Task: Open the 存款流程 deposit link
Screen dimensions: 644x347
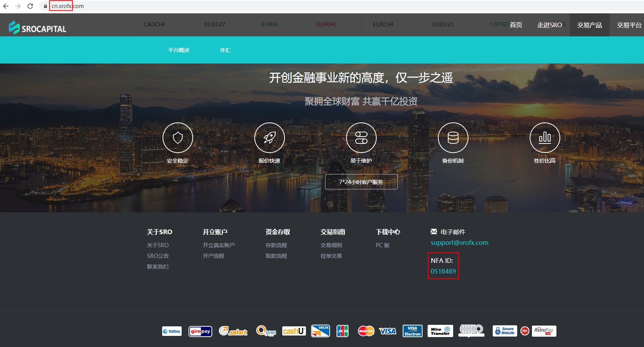Action: point(276,245)
